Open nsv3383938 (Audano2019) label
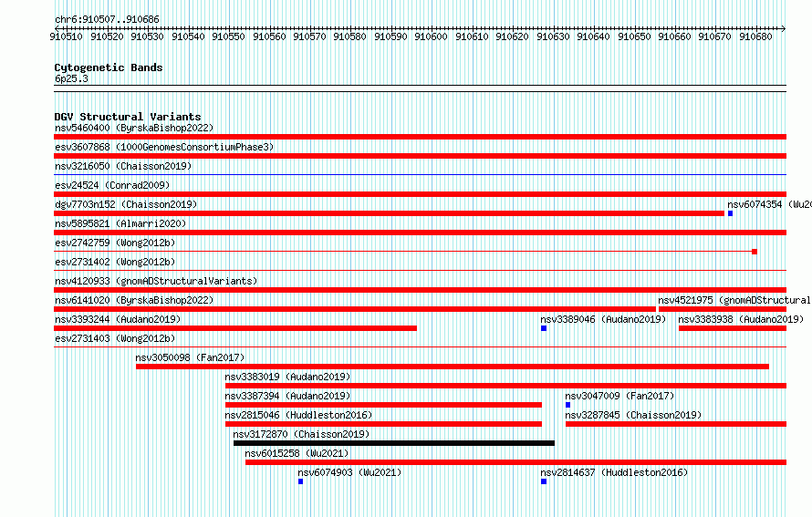 coord(741,319)
